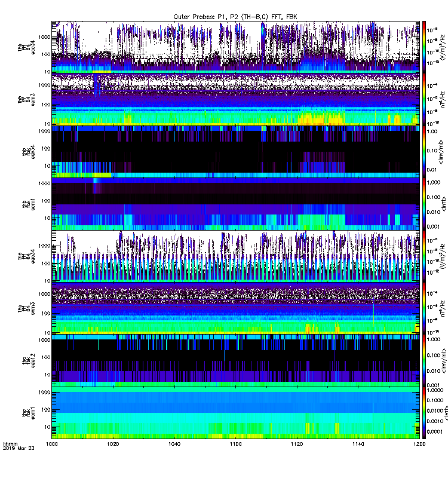Screen dimensions: 448x478
Task: Click the color bar of the thb eac34 FFT panel
Action: [424, 47]
